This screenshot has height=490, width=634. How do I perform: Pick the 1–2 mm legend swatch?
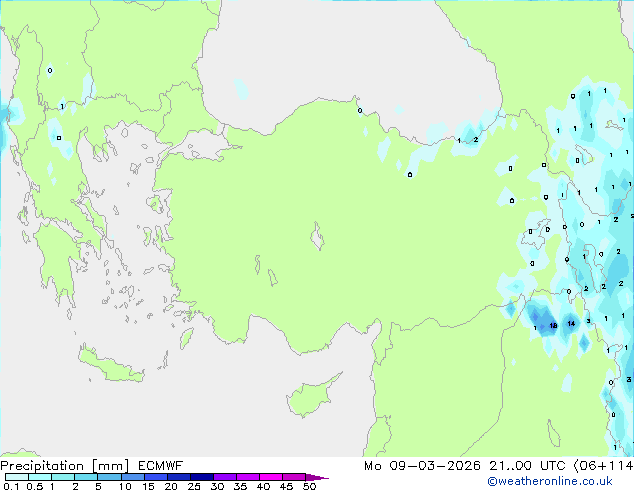pyautogui.click(x=63, y=477)
